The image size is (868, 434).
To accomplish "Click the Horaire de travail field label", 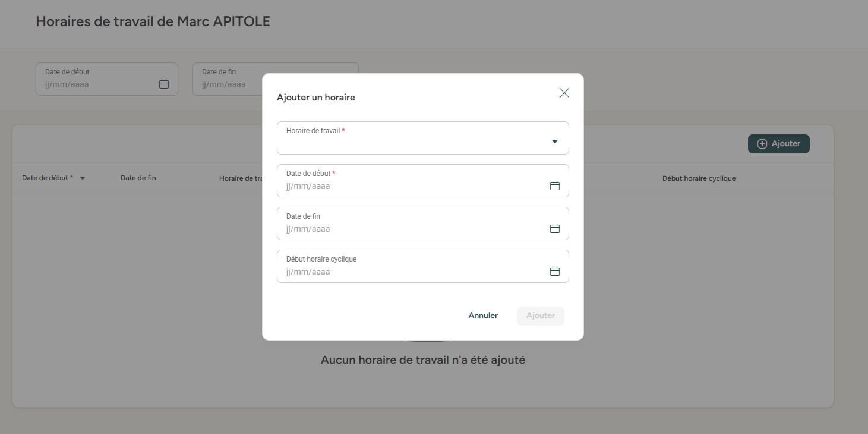I will (x=313, y=131).
